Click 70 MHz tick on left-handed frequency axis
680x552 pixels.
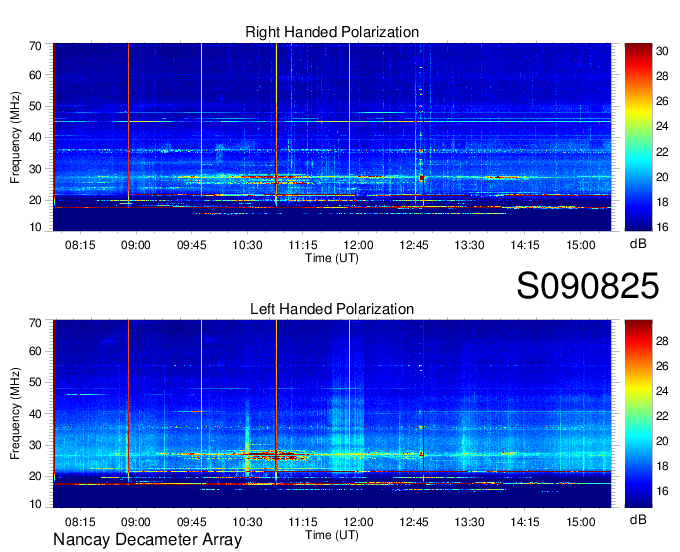click(35, 323)
